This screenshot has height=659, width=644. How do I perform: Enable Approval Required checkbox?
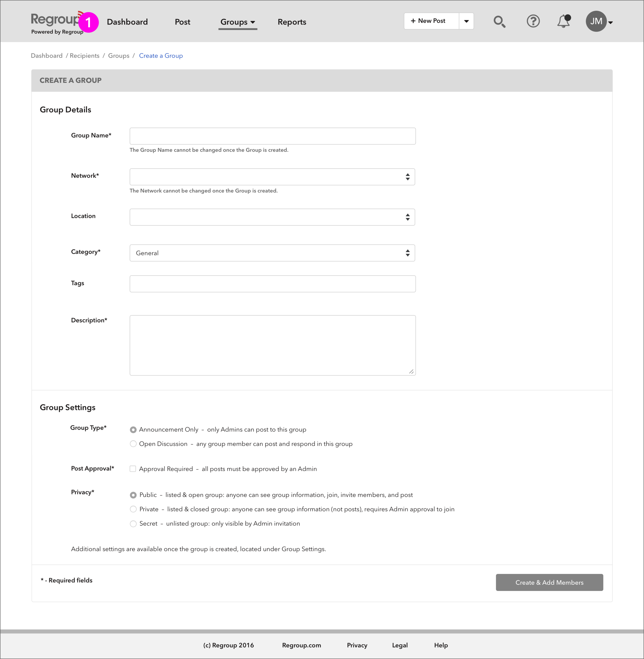tap(133, 469)
